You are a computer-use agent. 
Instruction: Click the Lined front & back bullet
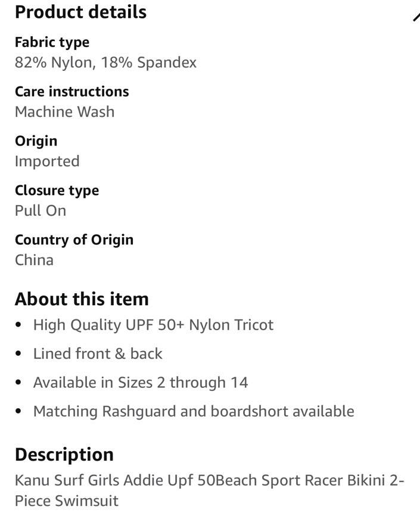(x=98, y=353)
